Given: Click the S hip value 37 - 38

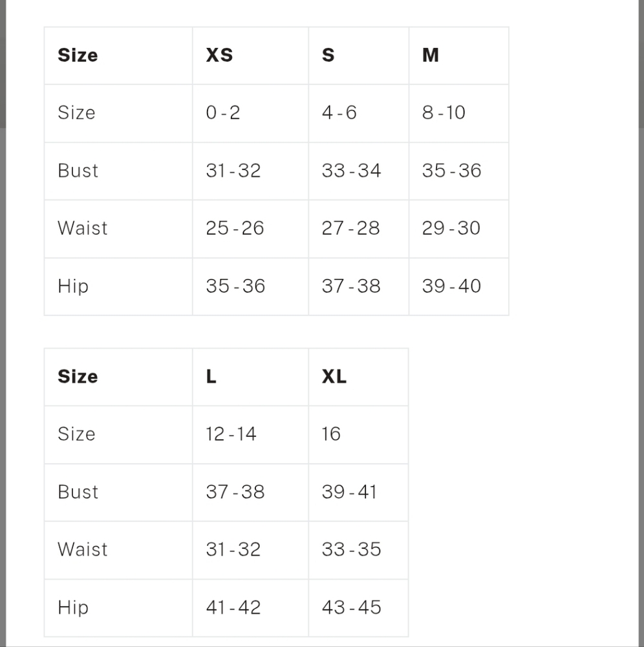Looking at the screenshot, I should click(351, 286).
